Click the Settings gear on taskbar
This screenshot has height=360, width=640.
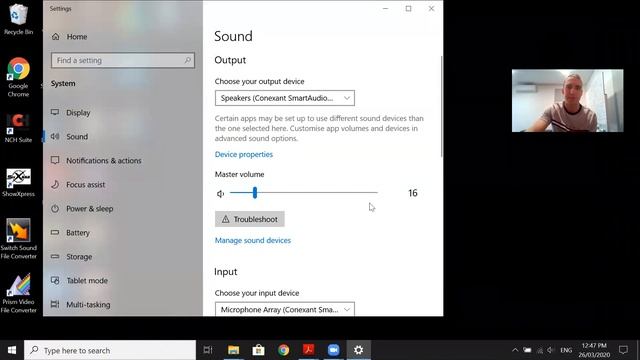pyautogui.click(x=358, y=350)
